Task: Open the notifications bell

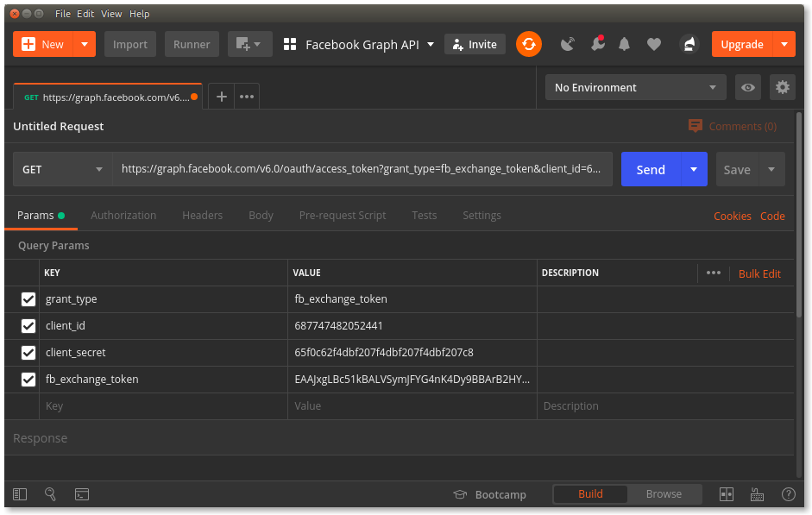Action: 624,45
